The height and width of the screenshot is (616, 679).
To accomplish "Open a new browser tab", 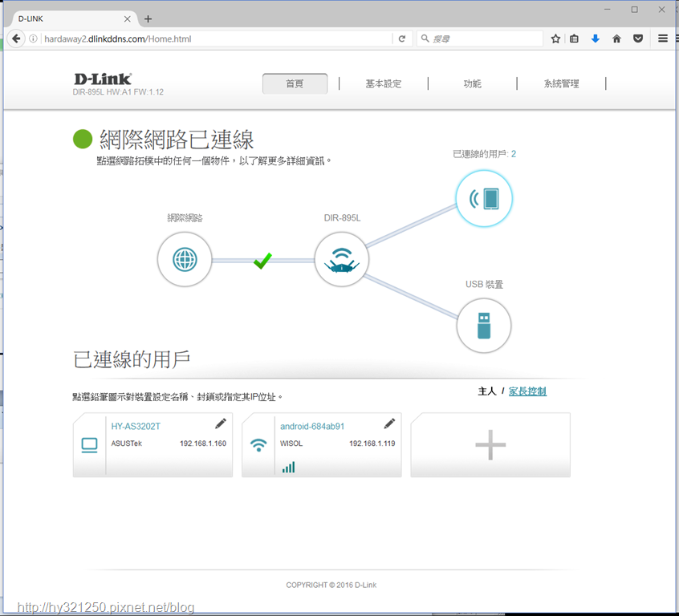I will [x=148, y=18].
